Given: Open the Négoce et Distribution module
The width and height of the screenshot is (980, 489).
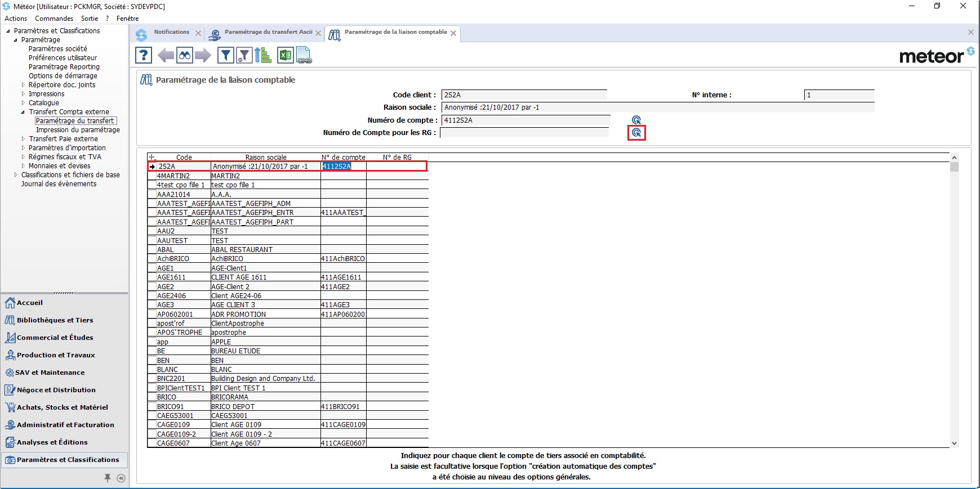Looking at the screenshot, I should click(x=56, y=390).
